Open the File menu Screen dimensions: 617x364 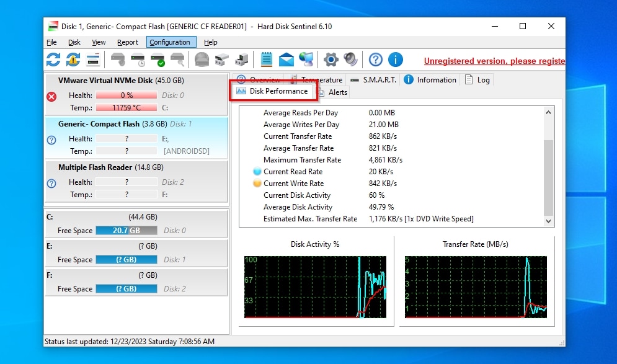pos(51,42)
